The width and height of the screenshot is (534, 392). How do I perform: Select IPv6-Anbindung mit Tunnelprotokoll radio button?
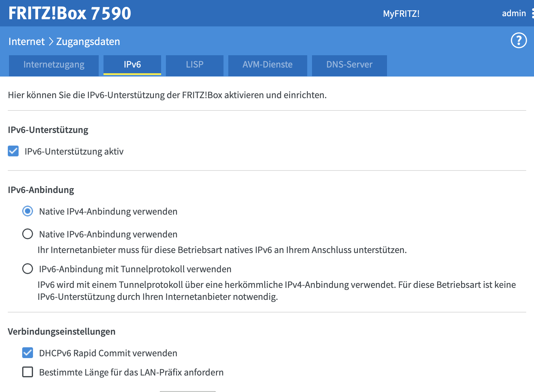[28, 269]
